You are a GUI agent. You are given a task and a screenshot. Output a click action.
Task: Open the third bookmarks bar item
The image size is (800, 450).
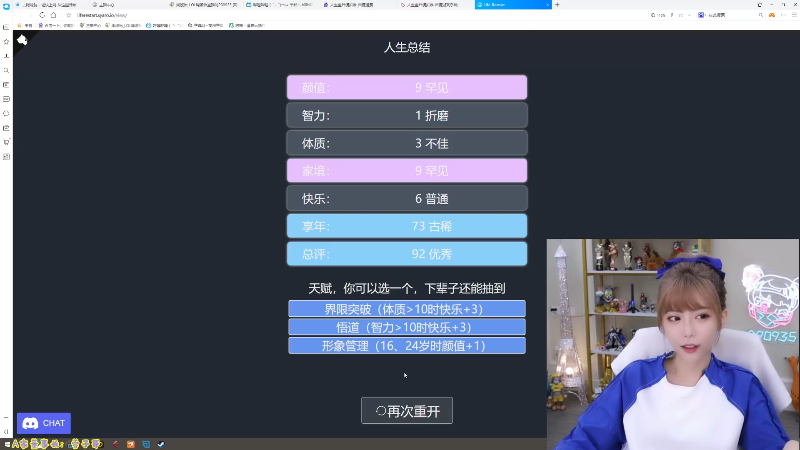click(x=90, y=25)
